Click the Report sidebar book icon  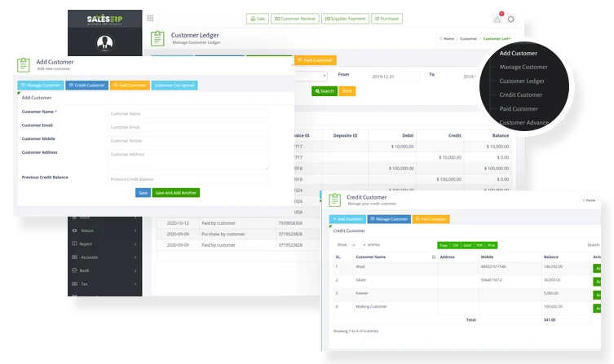click(x=74, y=243)
